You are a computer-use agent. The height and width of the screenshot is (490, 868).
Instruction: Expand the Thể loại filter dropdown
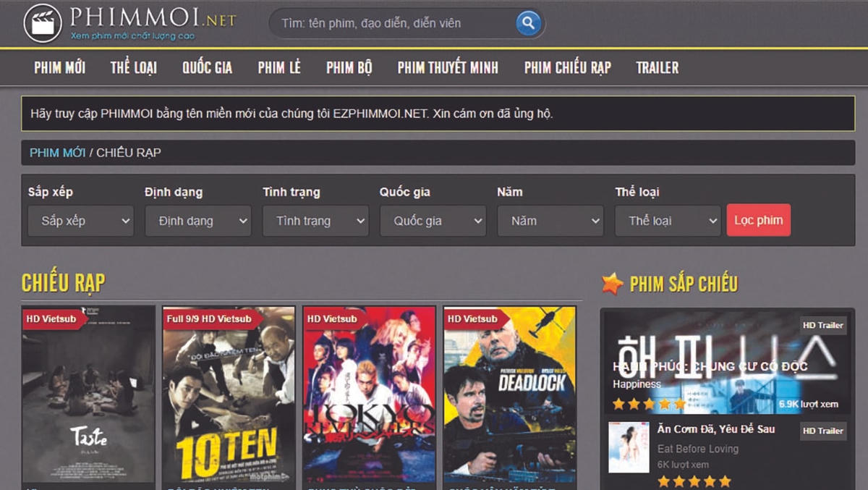[x=668, y=221]
